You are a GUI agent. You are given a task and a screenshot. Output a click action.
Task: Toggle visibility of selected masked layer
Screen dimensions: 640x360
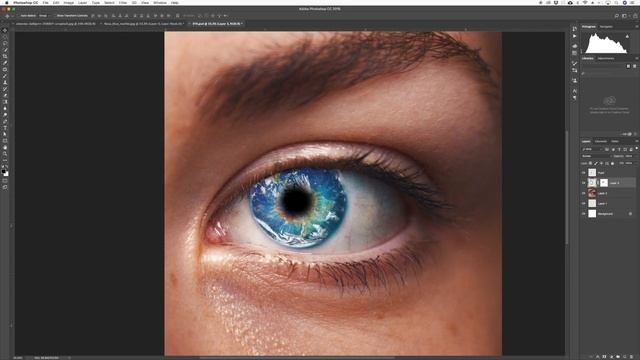(x=584, y=183)
